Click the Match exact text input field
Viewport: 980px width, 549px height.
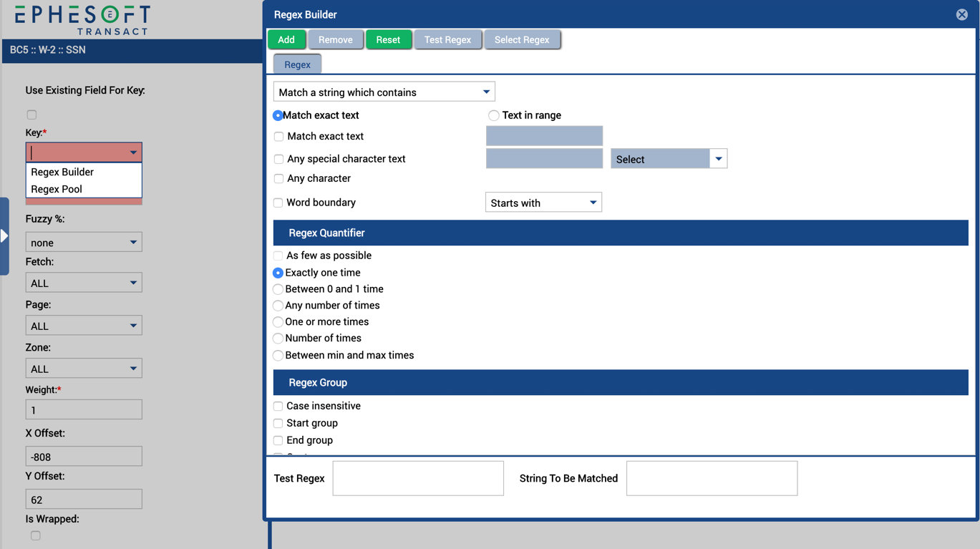[x=544, y=136]
